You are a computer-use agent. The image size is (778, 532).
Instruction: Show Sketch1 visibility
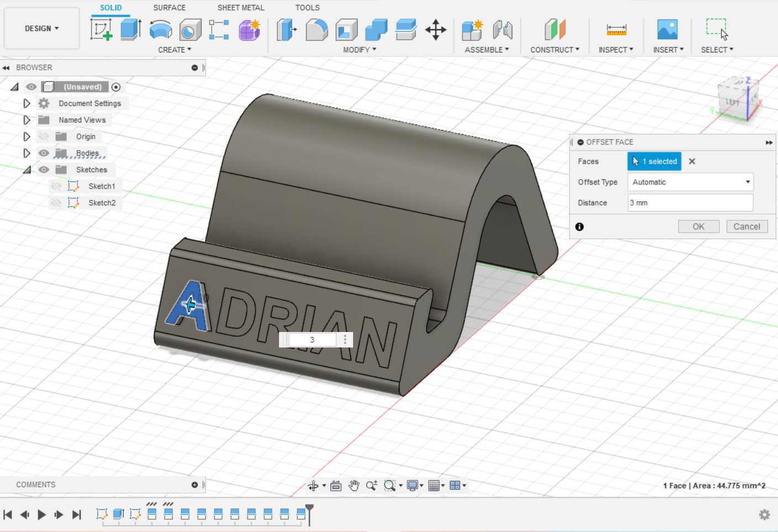[56, 186]
